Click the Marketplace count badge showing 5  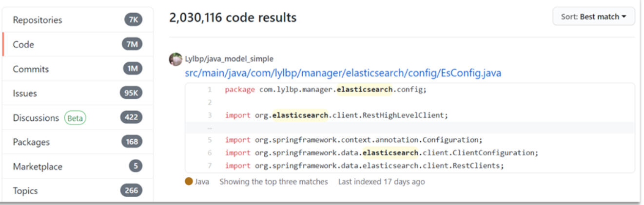coord(136,166)
